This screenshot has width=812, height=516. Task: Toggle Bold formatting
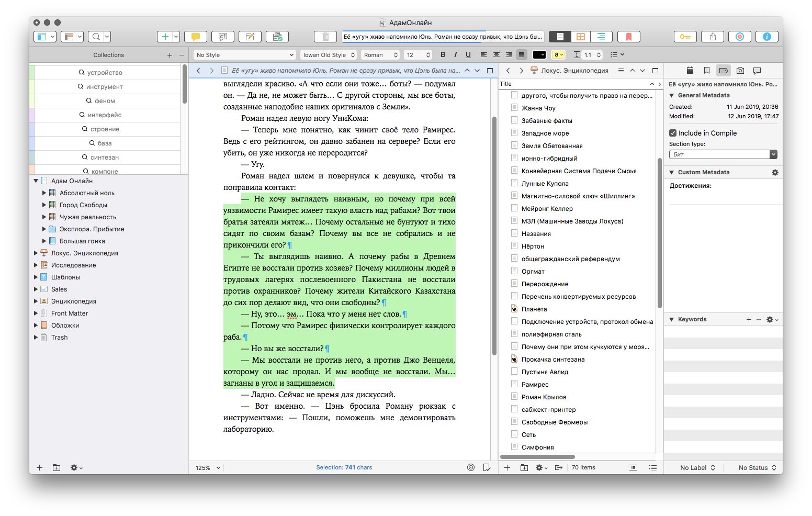[x=443, y=55]
